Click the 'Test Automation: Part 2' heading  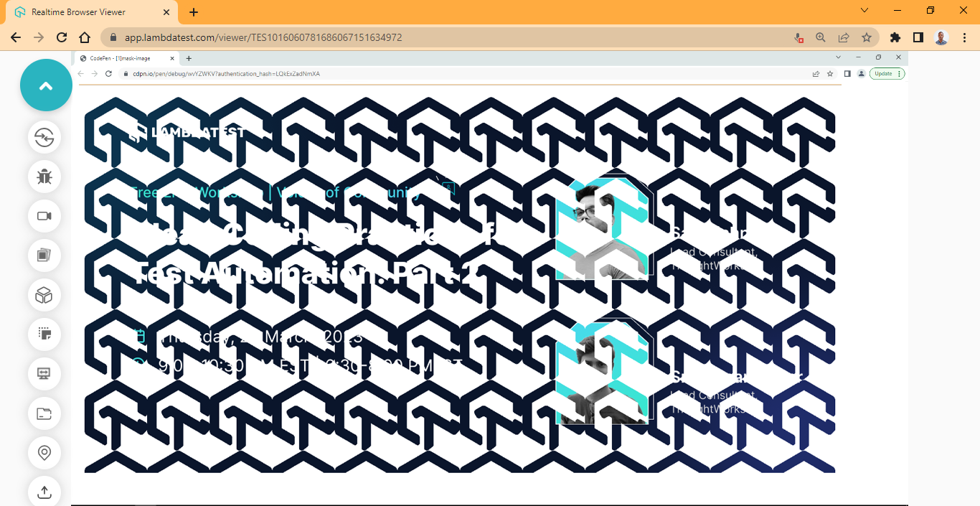(307, 275)
